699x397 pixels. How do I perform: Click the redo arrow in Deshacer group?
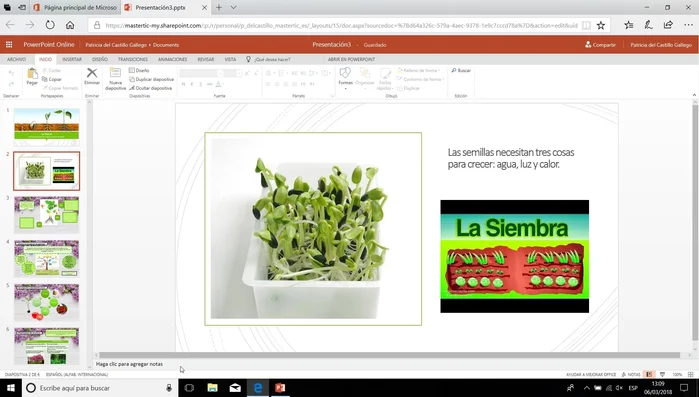click(11, 84)
